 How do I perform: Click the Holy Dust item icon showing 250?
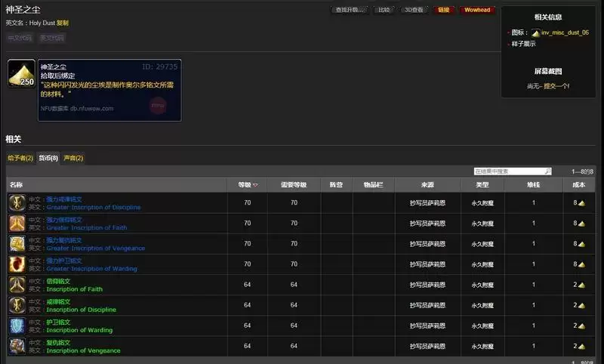(21, 73)
